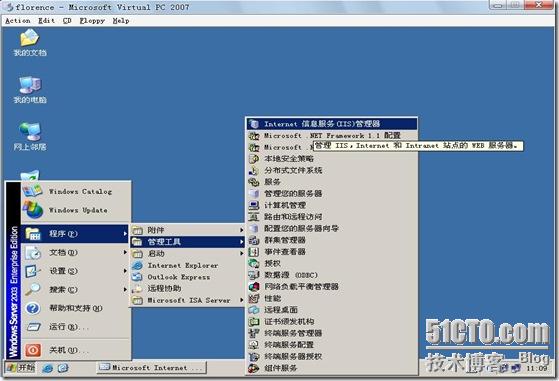Choose 关机(U)... in the Start menu
Viewport: 559px width, 381px height.
coord(76,350)
